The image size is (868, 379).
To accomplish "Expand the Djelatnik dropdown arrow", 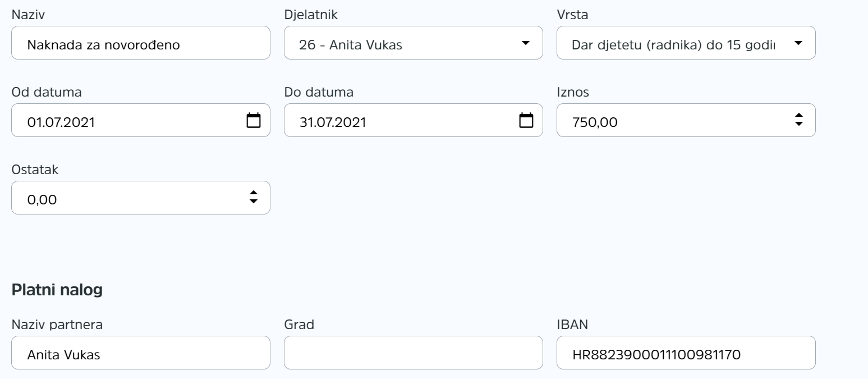I will [525, 43].
